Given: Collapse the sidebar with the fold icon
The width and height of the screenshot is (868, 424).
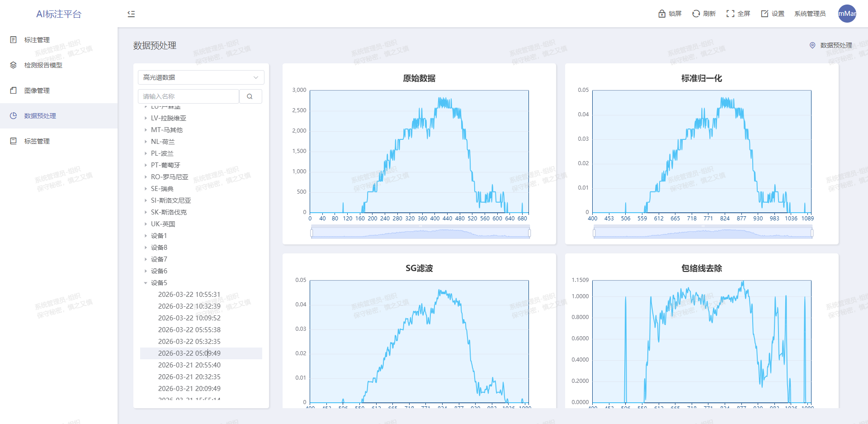Looking at the screenshot, I should (x=131, y=14).
